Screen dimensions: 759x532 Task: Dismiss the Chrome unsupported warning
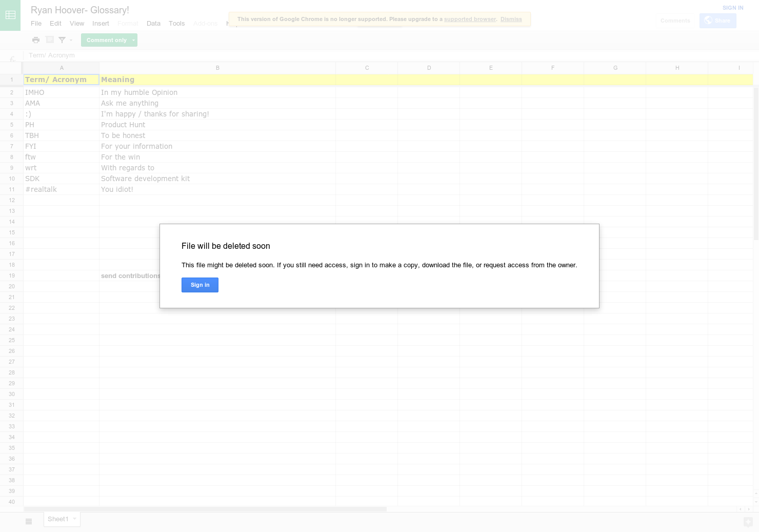click(511, 19)
